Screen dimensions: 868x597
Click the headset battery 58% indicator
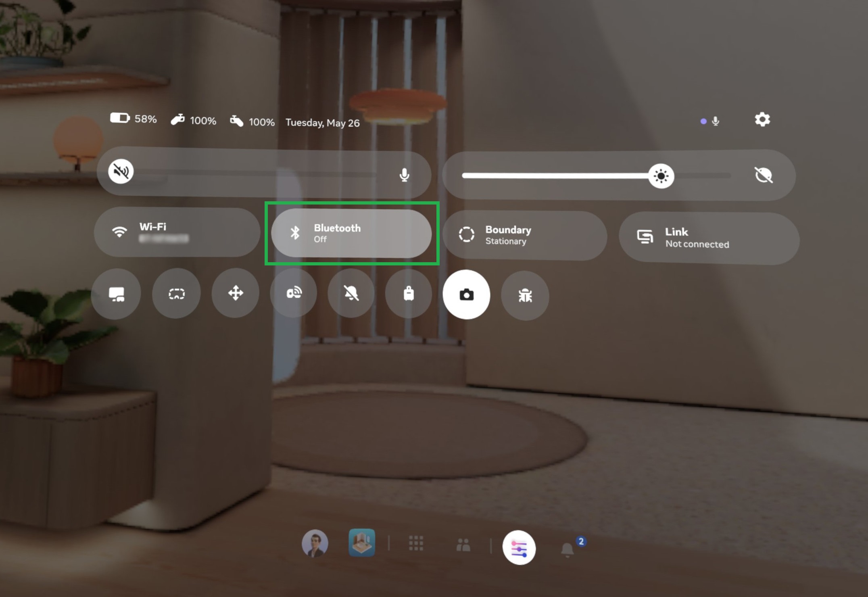click(133, 119)
